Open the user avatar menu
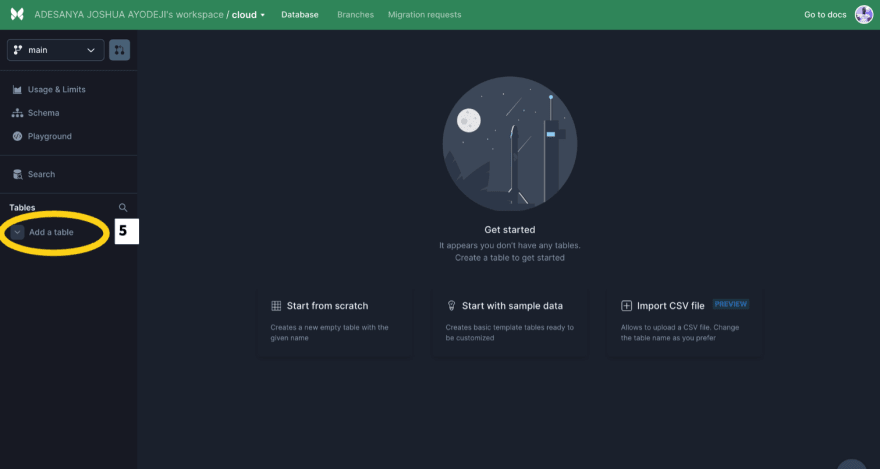The width and height of the screenshot is (880, 469). (863, 15)
